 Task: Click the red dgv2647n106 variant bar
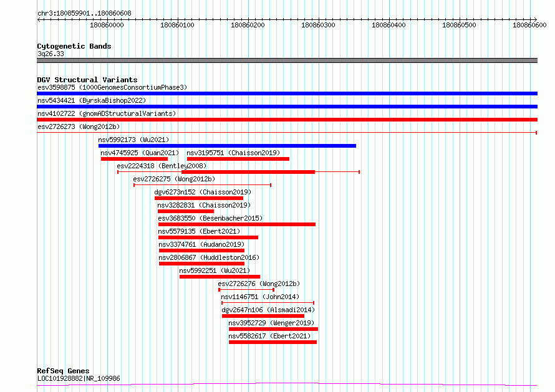pos(263,316)
